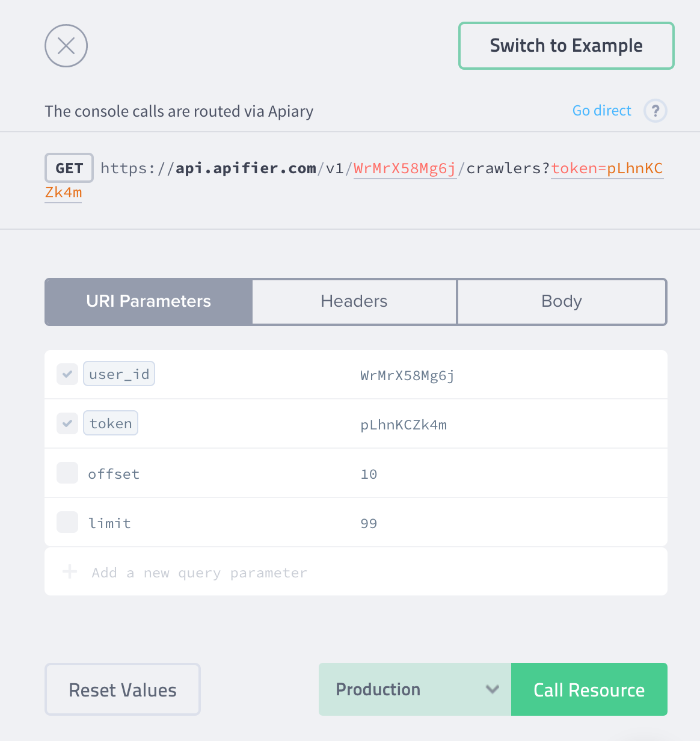Click the Call Resource button
700x741 pixels.
[x=589, y=689]
